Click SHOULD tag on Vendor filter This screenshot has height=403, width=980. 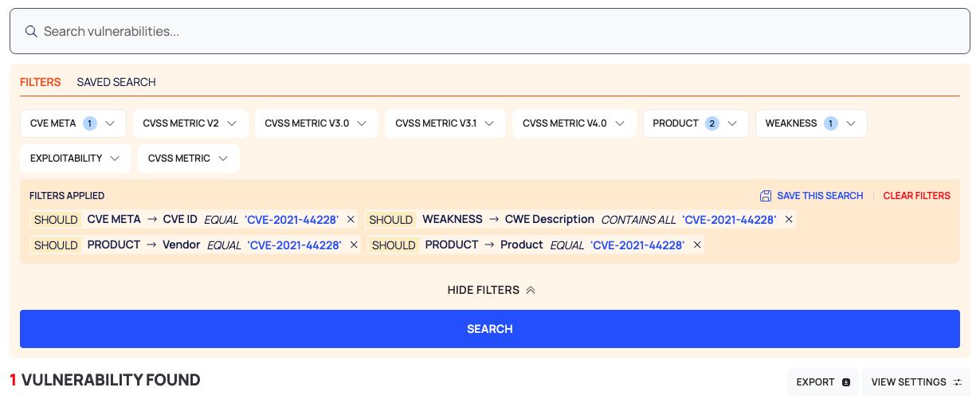click(x=56, y=245)
